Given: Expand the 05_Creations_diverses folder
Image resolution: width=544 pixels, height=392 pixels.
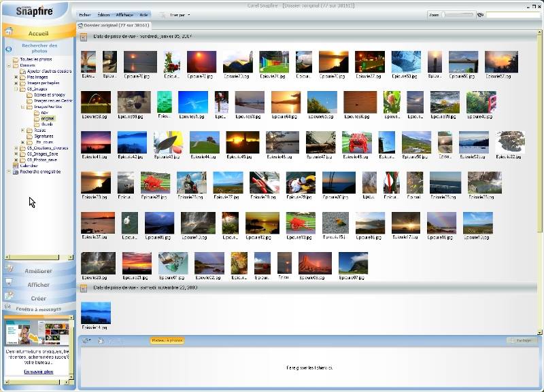Looking at the screenshot, I should tap(16, 148).
